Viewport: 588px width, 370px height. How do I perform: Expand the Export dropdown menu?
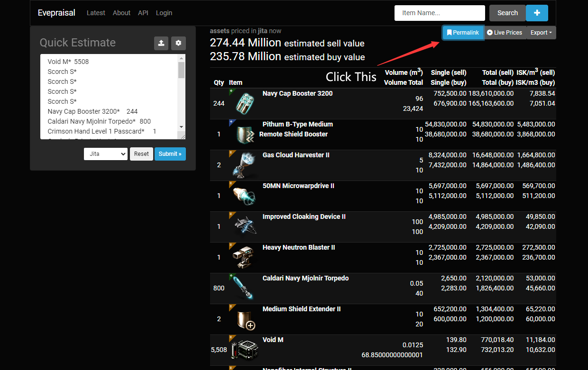(x=541, y=33)
